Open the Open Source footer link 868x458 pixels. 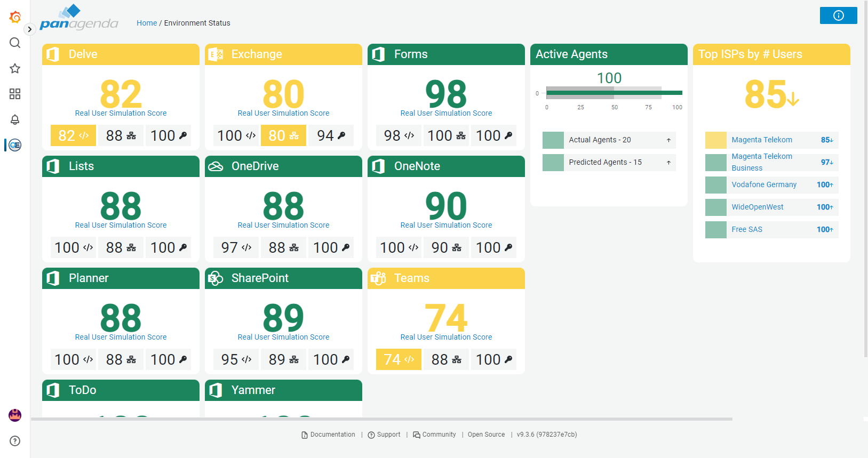(x=486, y=435)
